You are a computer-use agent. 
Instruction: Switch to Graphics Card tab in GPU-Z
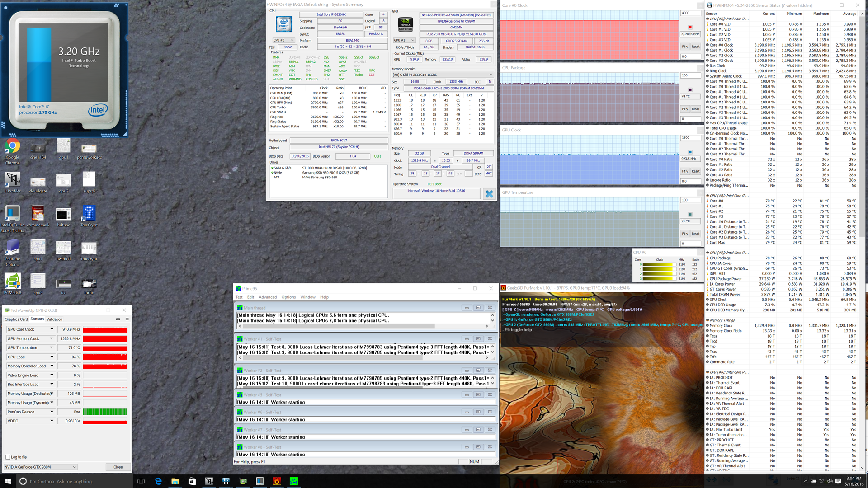(16, 319)
